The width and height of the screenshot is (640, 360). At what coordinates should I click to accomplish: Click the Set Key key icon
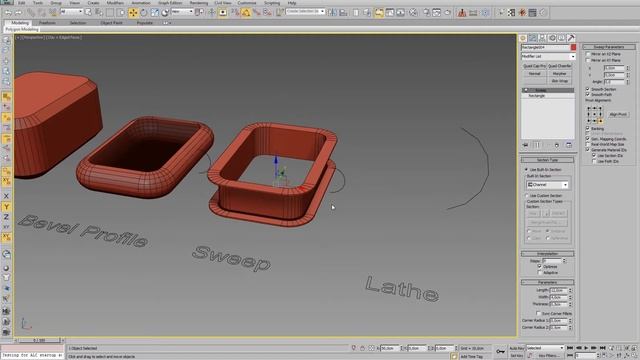coord(500,351)
